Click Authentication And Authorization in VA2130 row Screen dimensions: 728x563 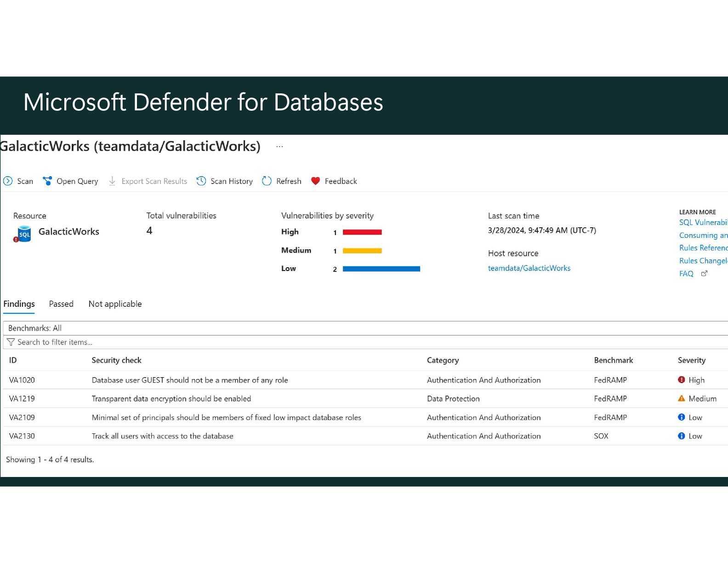(x=483, y=436)
